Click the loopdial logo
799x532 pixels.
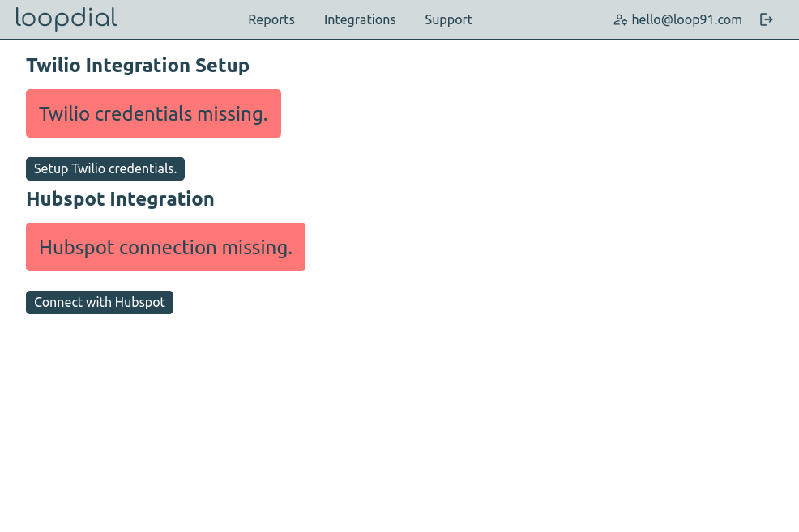point(66,19)
